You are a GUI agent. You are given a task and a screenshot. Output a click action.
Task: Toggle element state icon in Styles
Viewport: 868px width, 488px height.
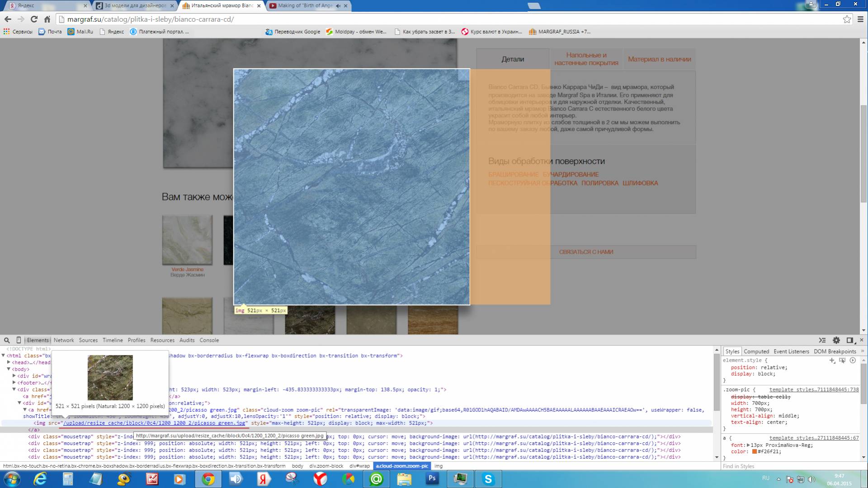click(842, 360)
